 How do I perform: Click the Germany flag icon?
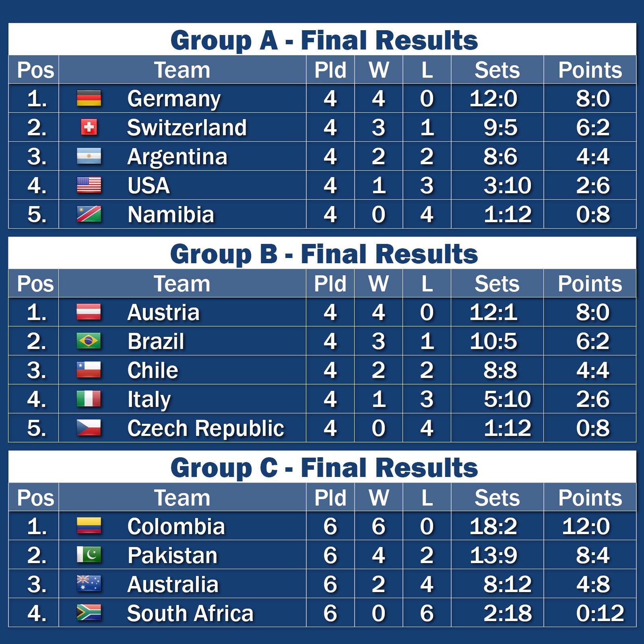89,98
